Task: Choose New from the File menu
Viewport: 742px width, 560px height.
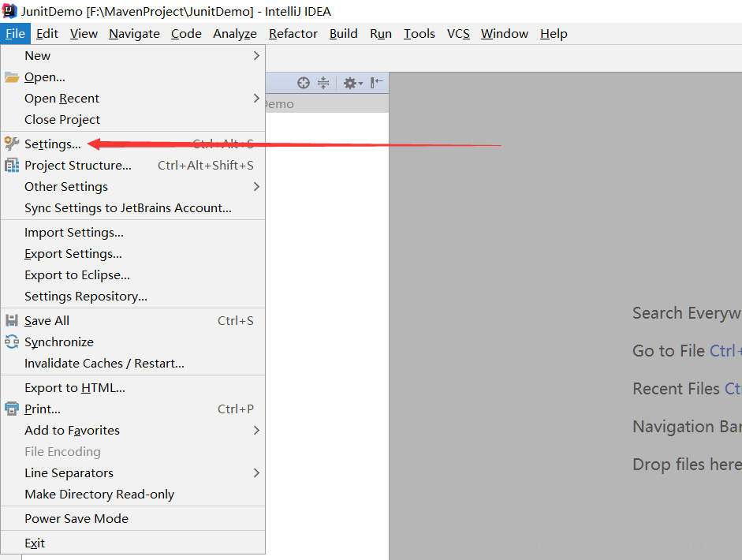Action: (133, 56)
